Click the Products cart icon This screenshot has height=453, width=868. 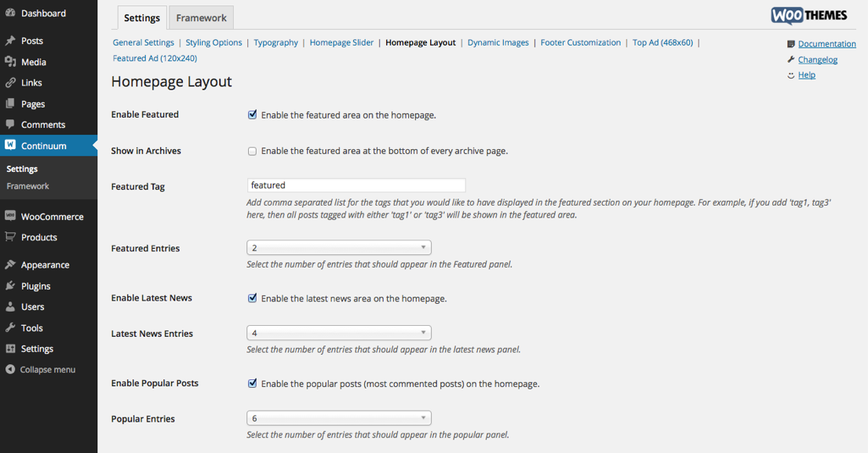[x=10, y=237]
